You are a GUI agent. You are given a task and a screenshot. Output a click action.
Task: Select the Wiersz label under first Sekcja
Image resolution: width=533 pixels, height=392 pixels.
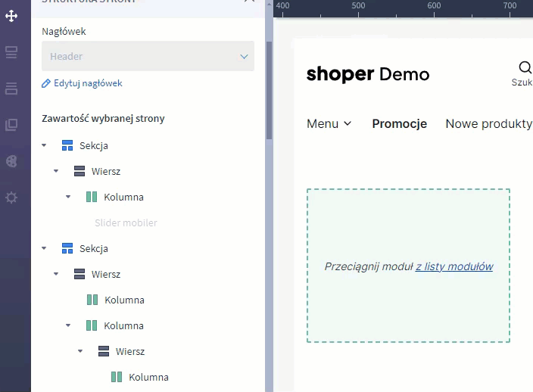point(106,171)
